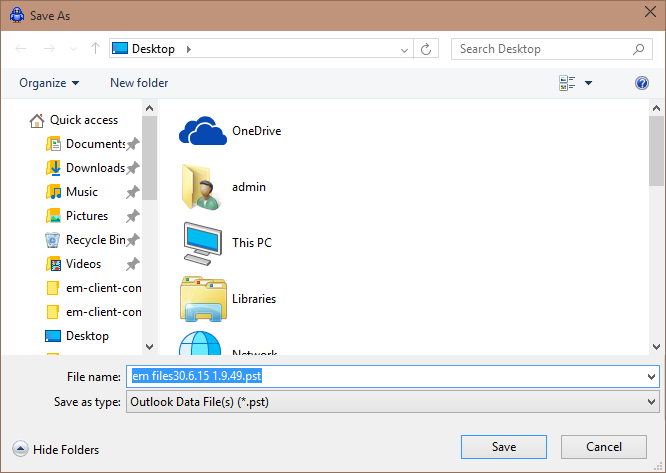Refresh the Desktop folder view
666x473 pixels.
tap(426, 49)
